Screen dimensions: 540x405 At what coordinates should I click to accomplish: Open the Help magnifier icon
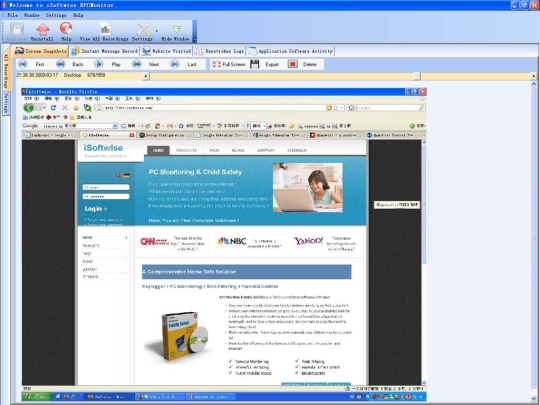pos(66,29)
